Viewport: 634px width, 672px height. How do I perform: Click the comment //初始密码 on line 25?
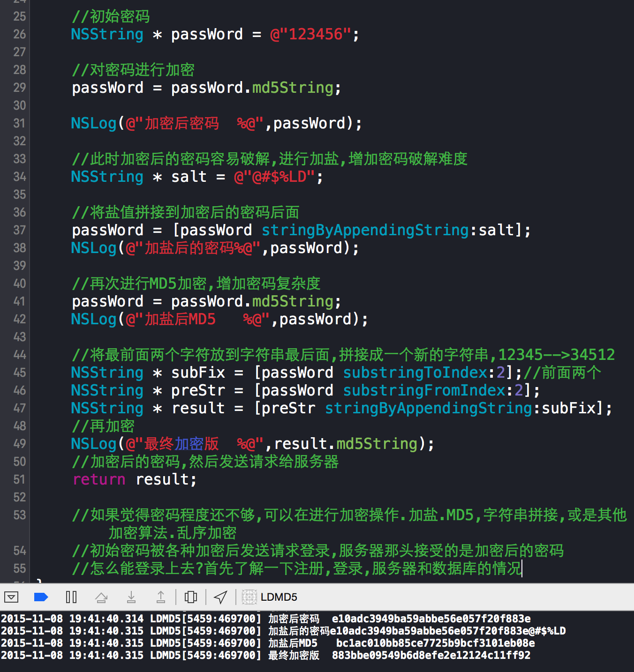(x=111, y=16)
